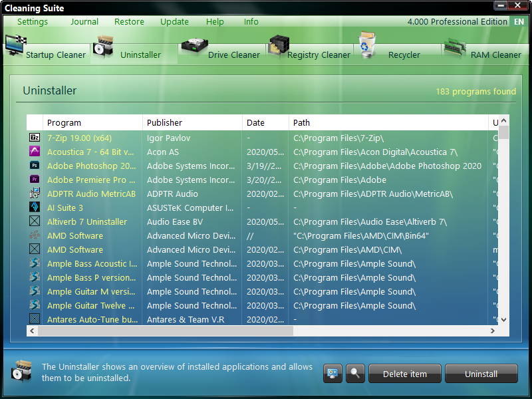Click horizontal scrollbar right arrow

pyautogui.click(x=493, y=331)
